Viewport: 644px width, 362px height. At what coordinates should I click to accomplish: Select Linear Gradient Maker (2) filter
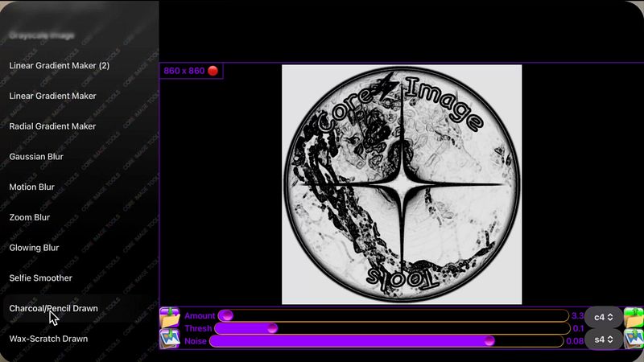point(59,66)
